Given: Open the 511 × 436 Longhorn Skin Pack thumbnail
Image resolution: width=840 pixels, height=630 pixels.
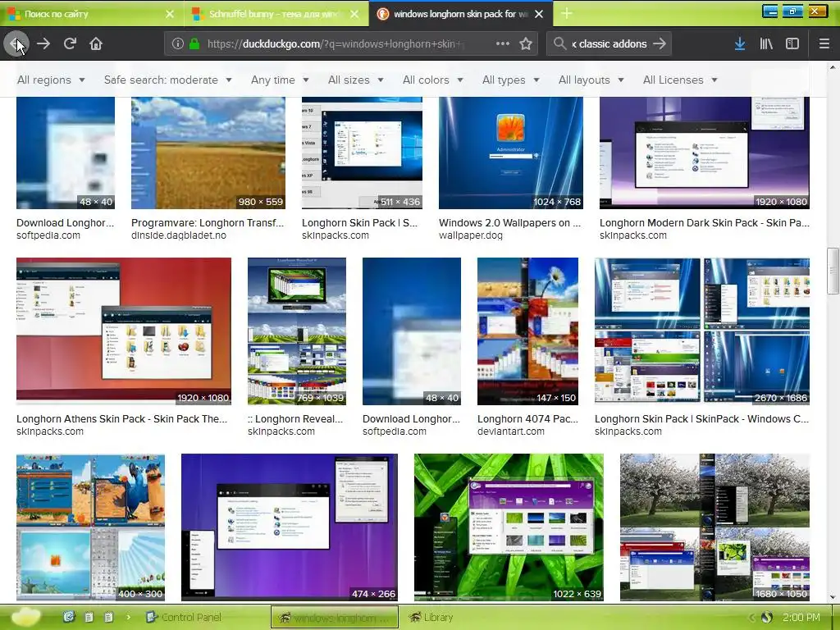Looking at the screenshot, I should [362, 153].
